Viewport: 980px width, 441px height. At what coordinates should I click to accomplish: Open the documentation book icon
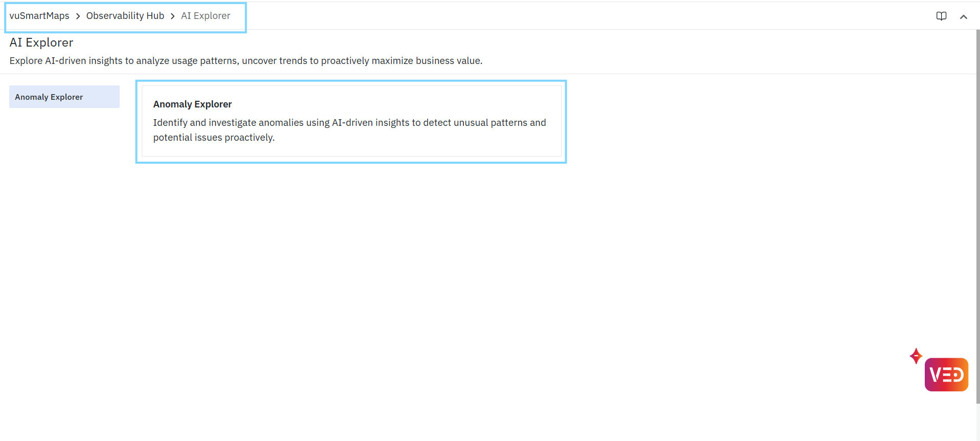[941, 16]
